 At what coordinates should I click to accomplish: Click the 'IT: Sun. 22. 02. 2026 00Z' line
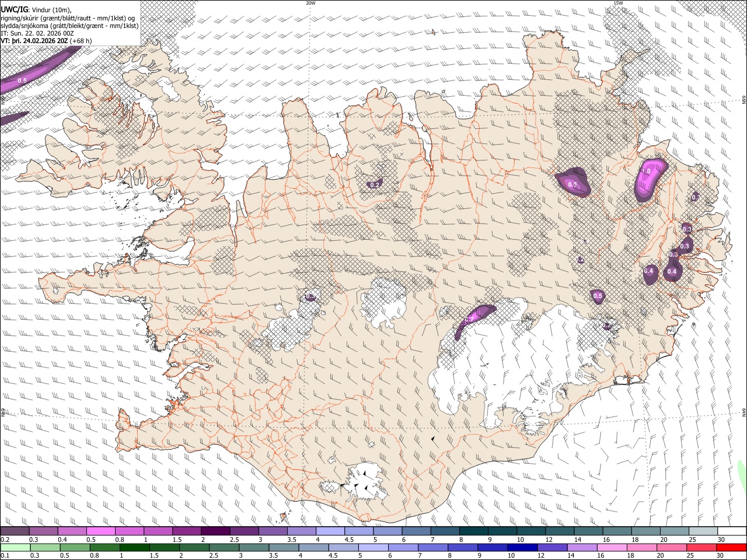pyautogui.click(x=37, y=33)
